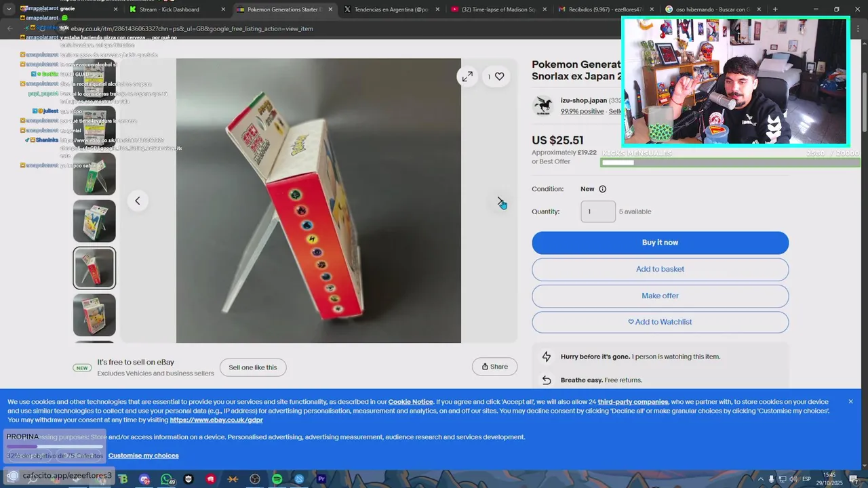Open OBS Studio from the taskbar
The height and width of the screenshot is (488, 868).
click(x=255, y=479)
